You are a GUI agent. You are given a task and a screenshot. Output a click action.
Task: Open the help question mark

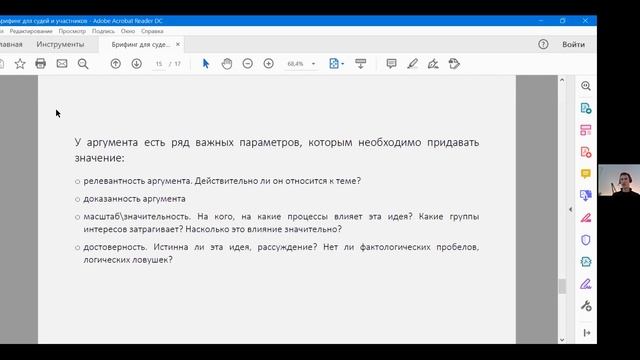(543, 44)
